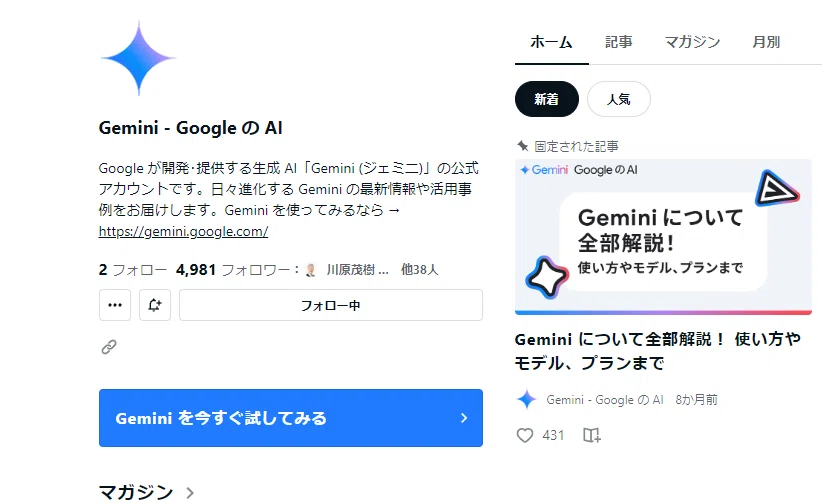Click the notification bell icon
Viewport: 822px width, 504px height.
[x=155, y=305]
